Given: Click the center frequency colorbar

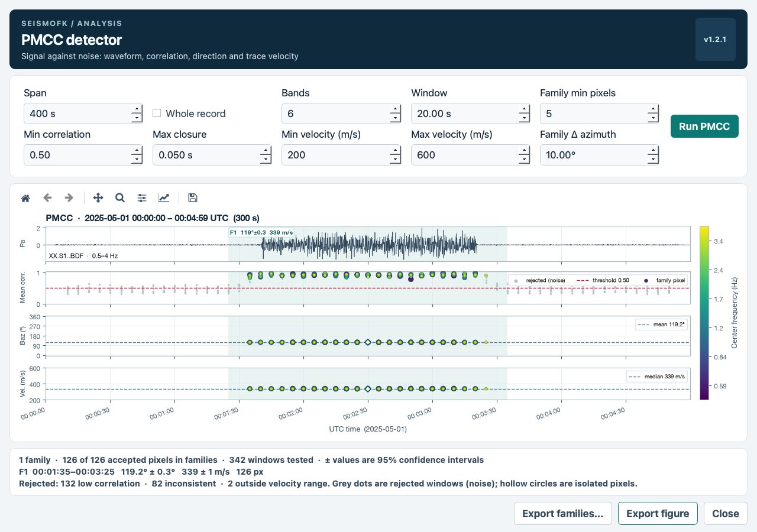Looking at the screenshot, I should (x=704, y=313).
